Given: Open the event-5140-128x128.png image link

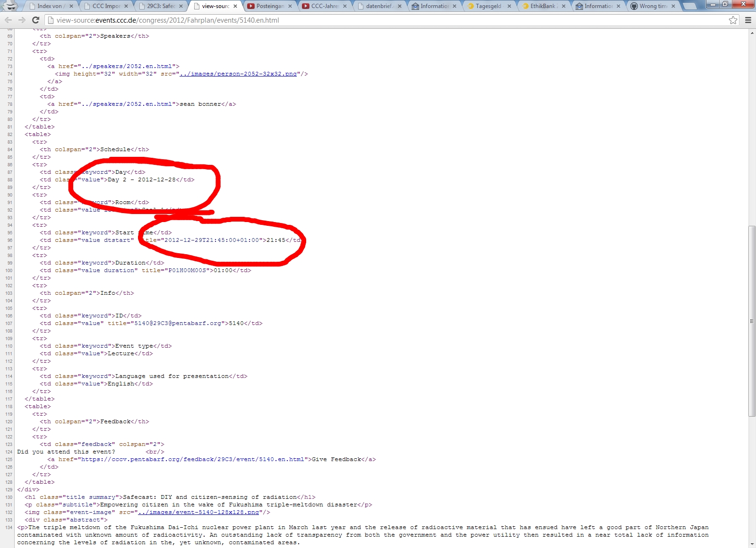Looking at the screenshot, I should pyautogui.click(x=198, y=512).
